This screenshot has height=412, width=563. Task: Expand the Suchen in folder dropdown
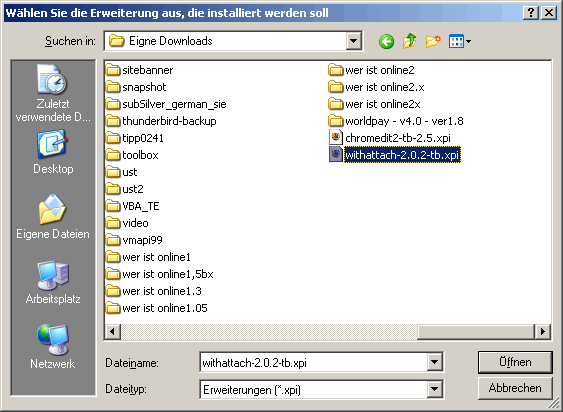(353, 41)
